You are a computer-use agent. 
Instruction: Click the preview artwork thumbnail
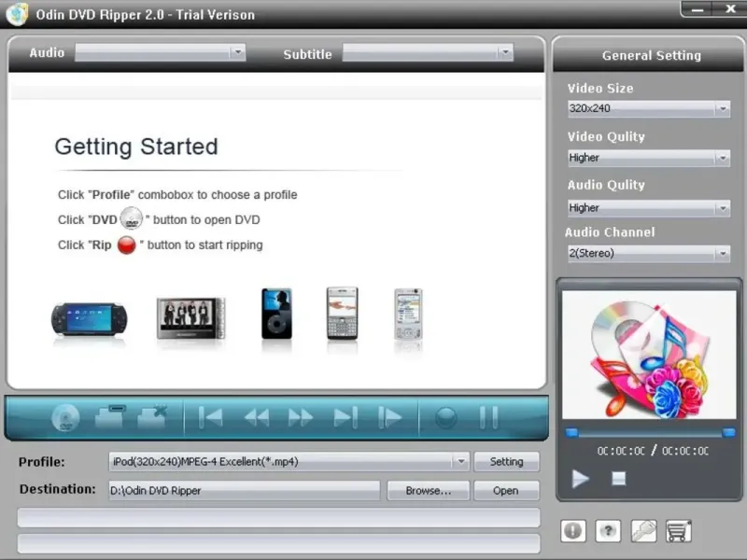649,355
